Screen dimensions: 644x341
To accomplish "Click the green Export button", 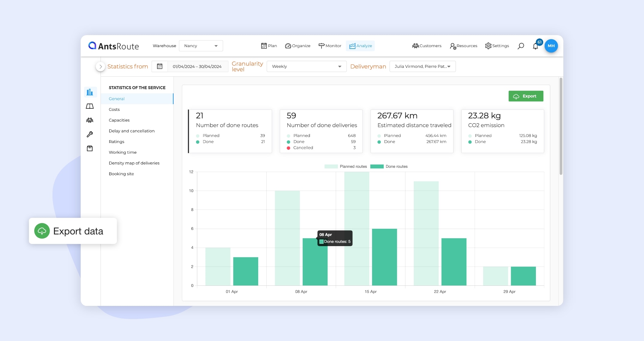I will point(526,96).
